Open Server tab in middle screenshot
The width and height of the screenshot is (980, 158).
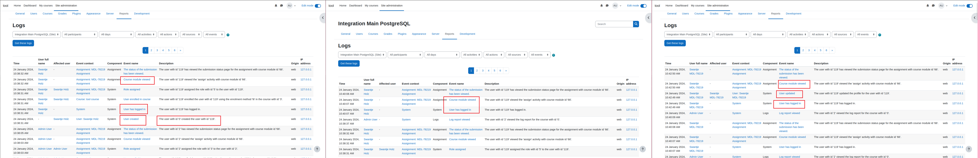[435, 34]
